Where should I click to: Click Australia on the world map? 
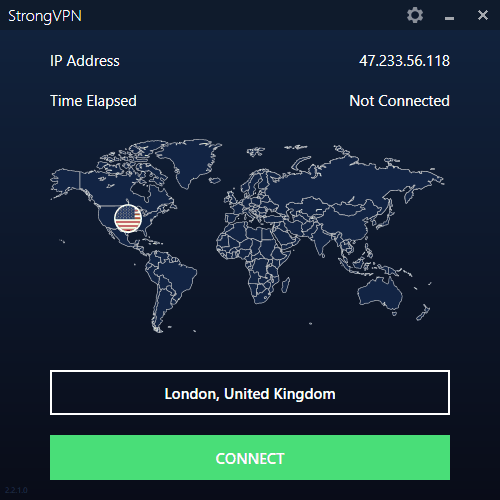pos(378,293)
